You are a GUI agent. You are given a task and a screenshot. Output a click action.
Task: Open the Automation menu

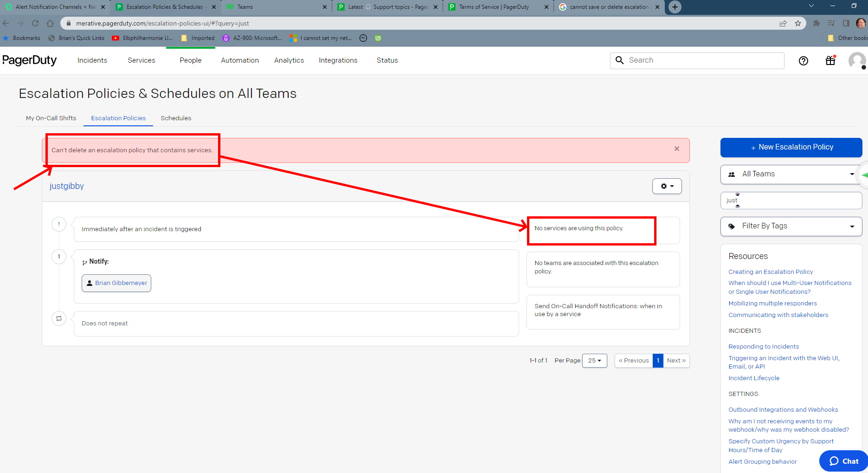[240, 60]
